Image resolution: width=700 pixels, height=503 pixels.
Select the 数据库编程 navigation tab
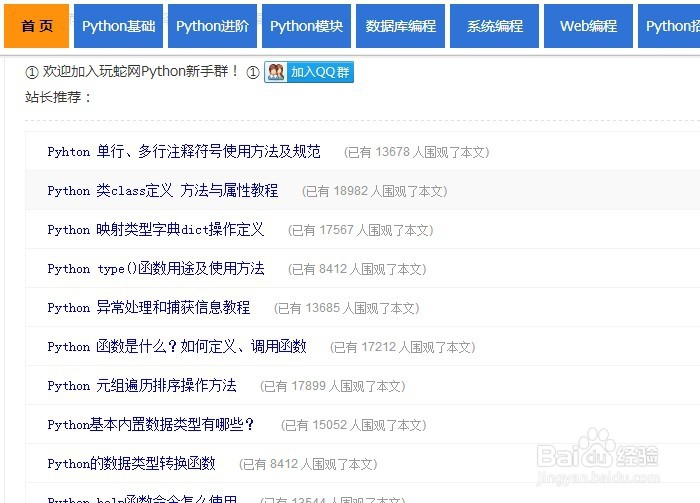[x=400, y=26]
